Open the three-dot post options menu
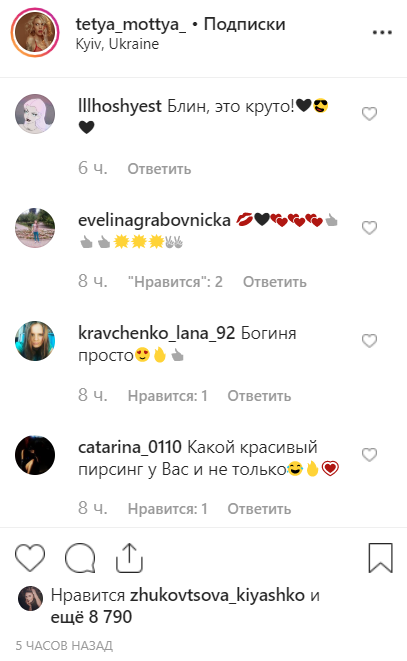Viewport: 407px width, 661px height. pos(382,32)
